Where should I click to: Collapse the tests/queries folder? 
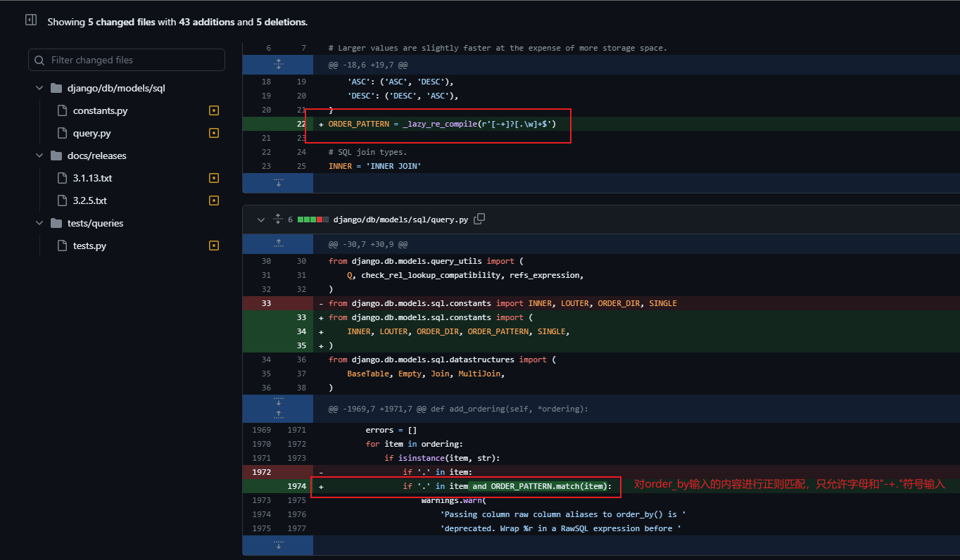[39, 222]
